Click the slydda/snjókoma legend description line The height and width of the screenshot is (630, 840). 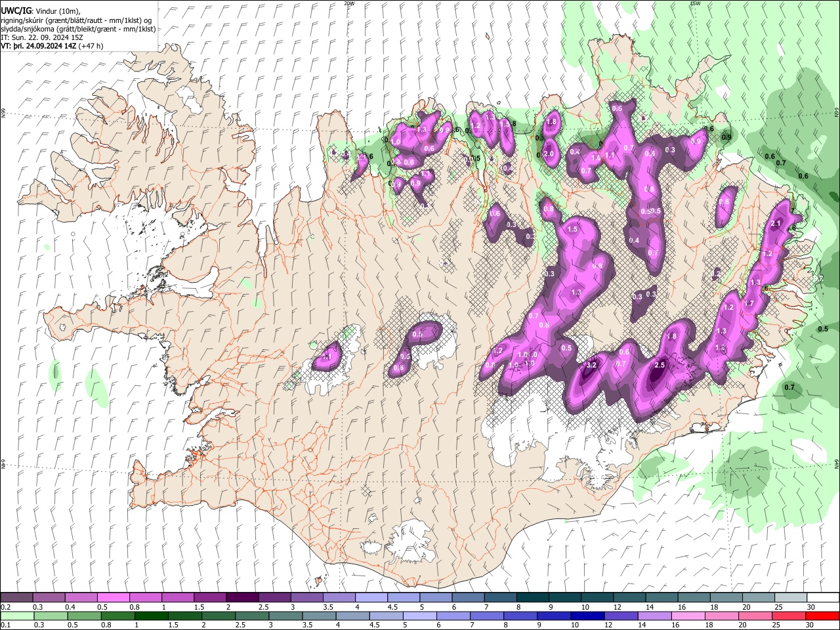coord(78,29)
